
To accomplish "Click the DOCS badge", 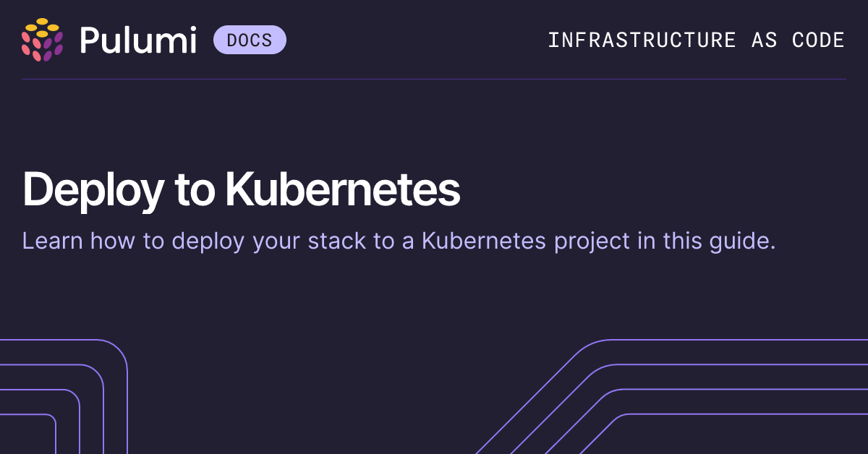I will point(250,40).
